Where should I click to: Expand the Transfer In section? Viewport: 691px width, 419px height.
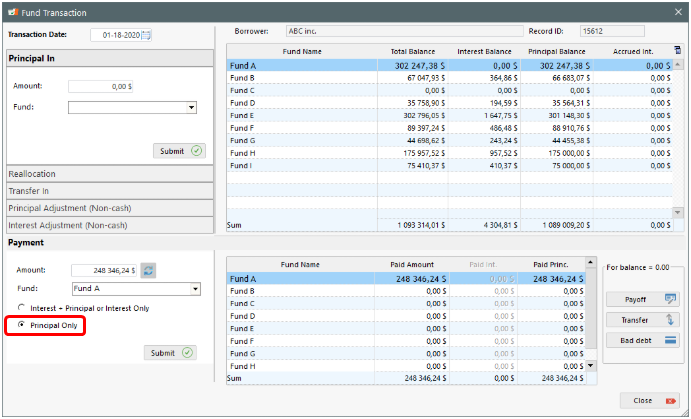pos(110,191)
